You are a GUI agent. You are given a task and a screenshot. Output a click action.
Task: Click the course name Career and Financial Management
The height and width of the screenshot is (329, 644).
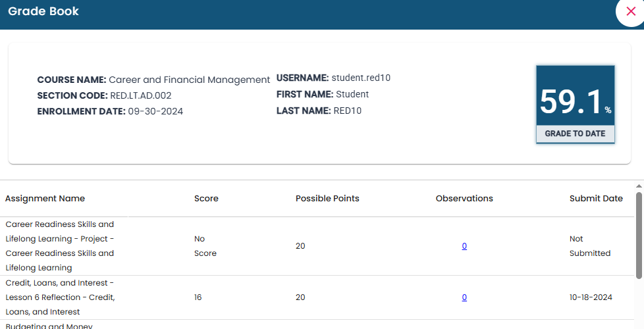point(189,80)
